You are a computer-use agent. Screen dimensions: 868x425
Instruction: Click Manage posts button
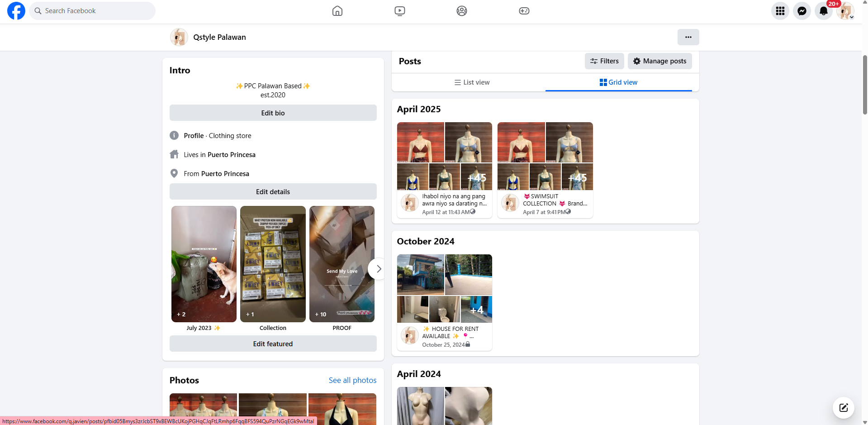[660, 61]
